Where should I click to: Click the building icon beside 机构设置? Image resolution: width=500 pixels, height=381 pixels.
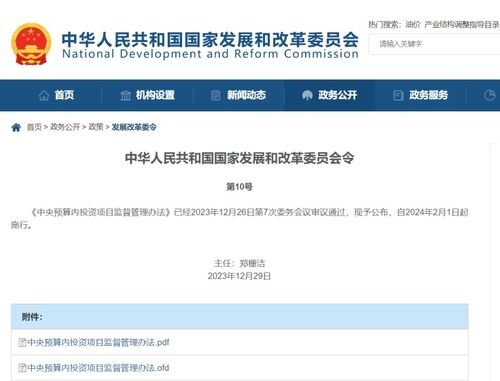click(125, 95)
